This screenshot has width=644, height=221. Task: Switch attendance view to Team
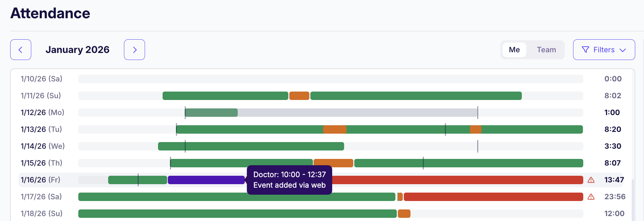(546, 50)
